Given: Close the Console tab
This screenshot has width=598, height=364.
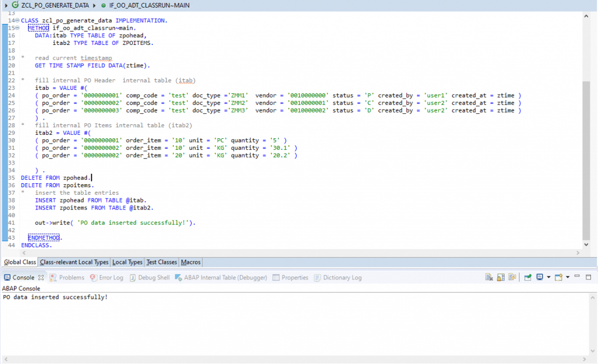Looking at the screenshot, I should point(41,278).
